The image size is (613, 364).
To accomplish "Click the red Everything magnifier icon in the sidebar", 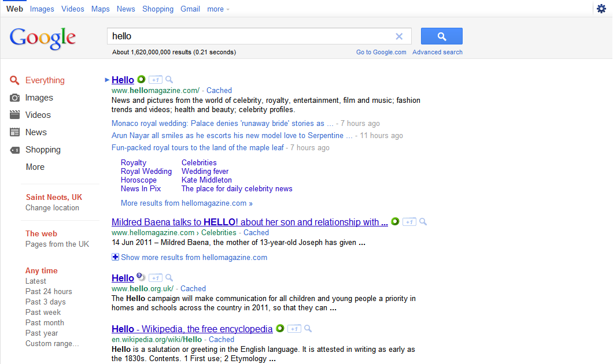I will (x=14, y=80).
